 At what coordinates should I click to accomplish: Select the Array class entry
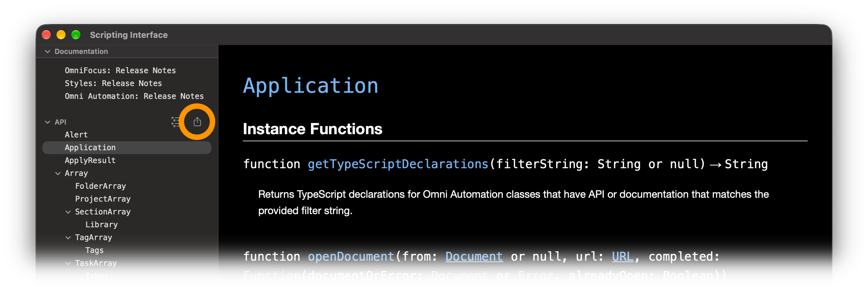(76, 173)
